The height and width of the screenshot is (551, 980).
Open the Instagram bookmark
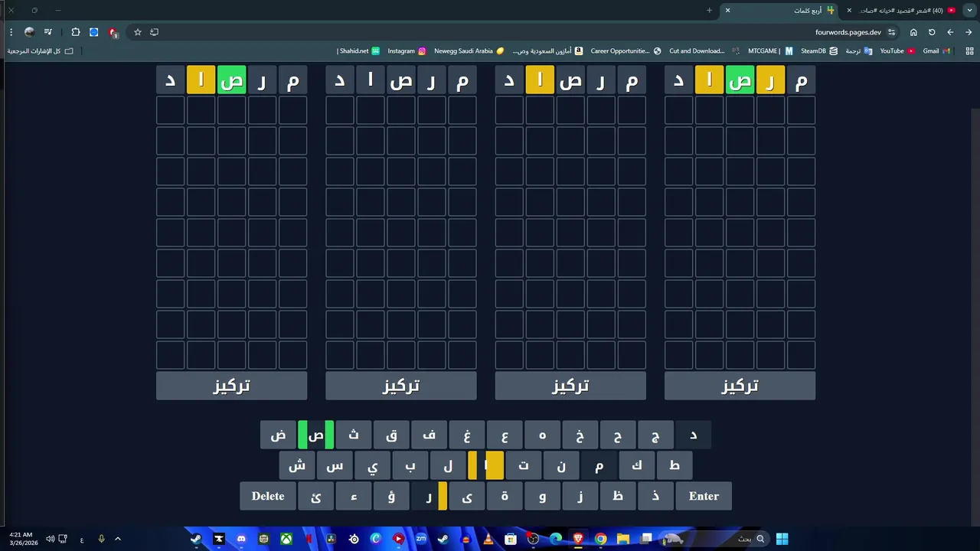[x=407, y=51]
